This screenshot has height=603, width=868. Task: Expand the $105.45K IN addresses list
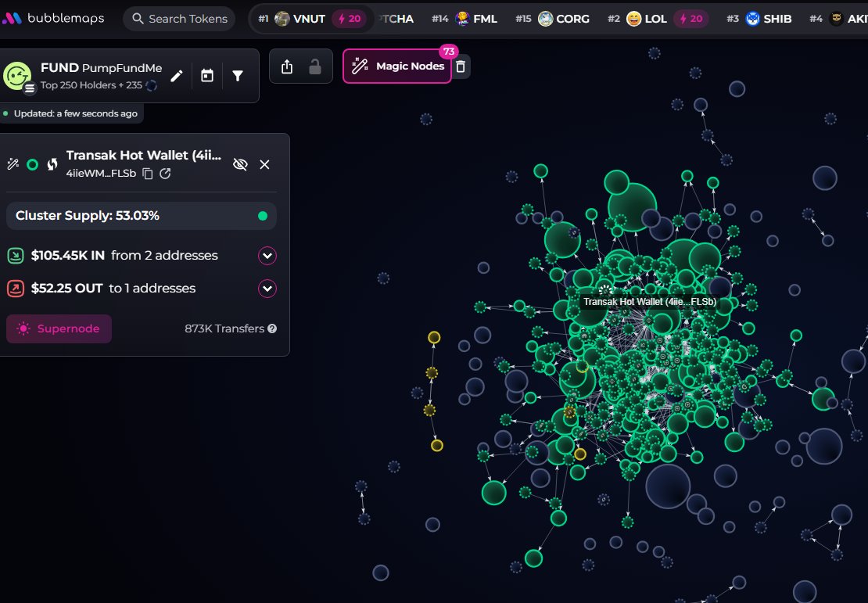[x=267, y=255]
